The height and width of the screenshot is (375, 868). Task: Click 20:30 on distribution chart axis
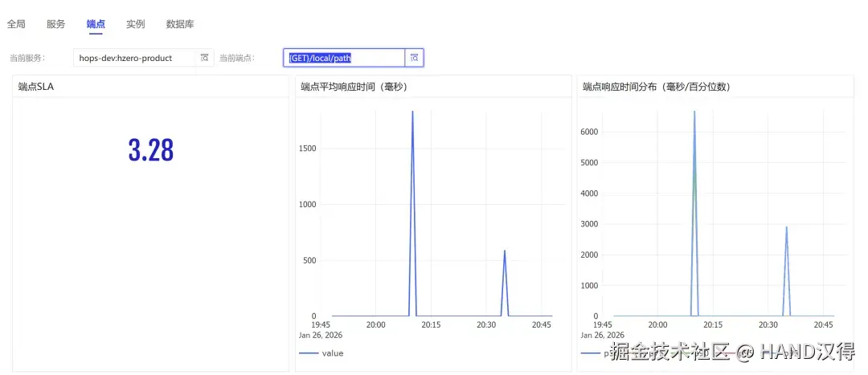tap(768, 325)
